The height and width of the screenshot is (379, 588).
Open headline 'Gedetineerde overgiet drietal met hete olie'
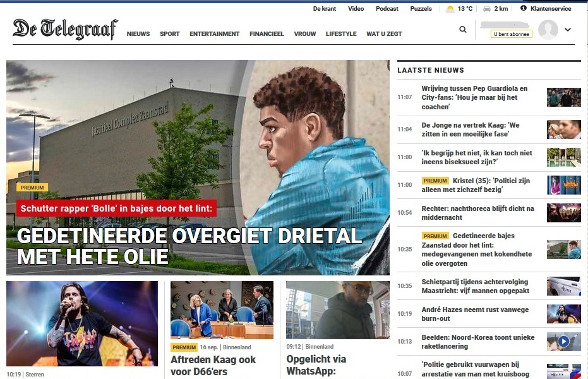tap(189, 246)
